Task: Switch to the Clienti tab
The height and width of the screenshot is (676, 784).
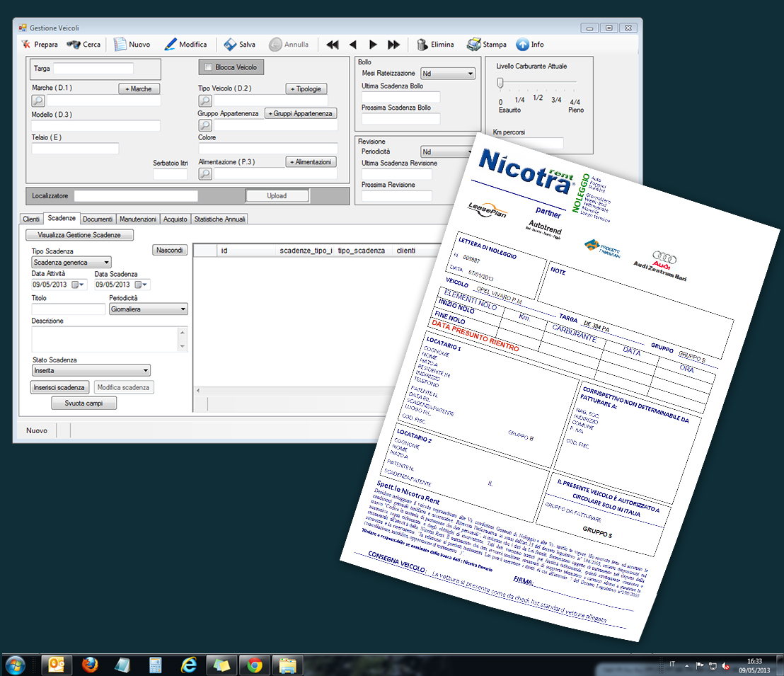Action: pos(31,219)
